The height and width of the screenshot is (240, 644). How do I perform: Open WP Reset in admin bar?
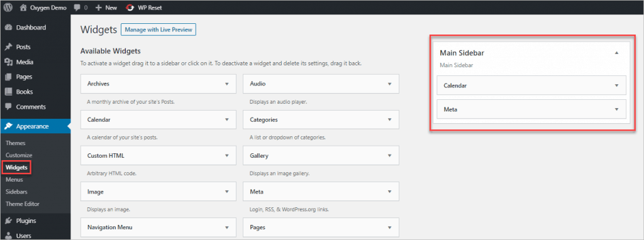(150, 8)
